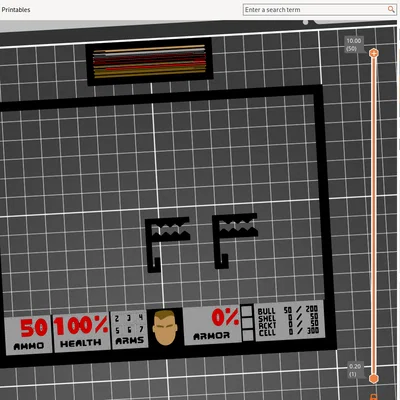Focus the 'Enter a search term' field
Viewport: 400px width, 400px height.
coord(319,10)
